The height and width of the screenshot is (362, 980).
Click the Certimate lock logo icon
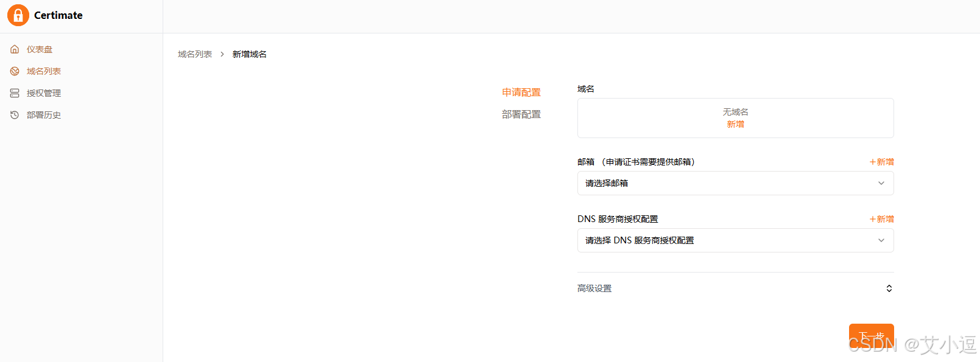click(x=18, y=15)
